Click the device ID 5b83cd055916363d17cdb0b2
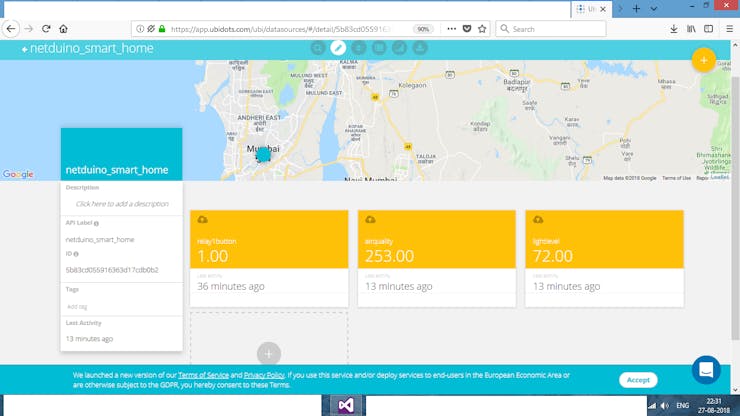The height and width of the screenshot is (416, 740). [112, 270]
